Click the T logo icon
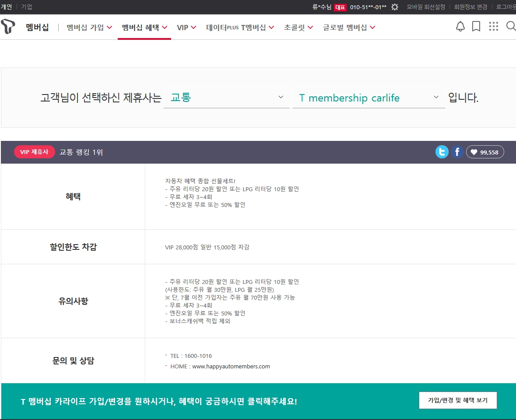Viewport: 516px width, 420px height. coord(8,27)
